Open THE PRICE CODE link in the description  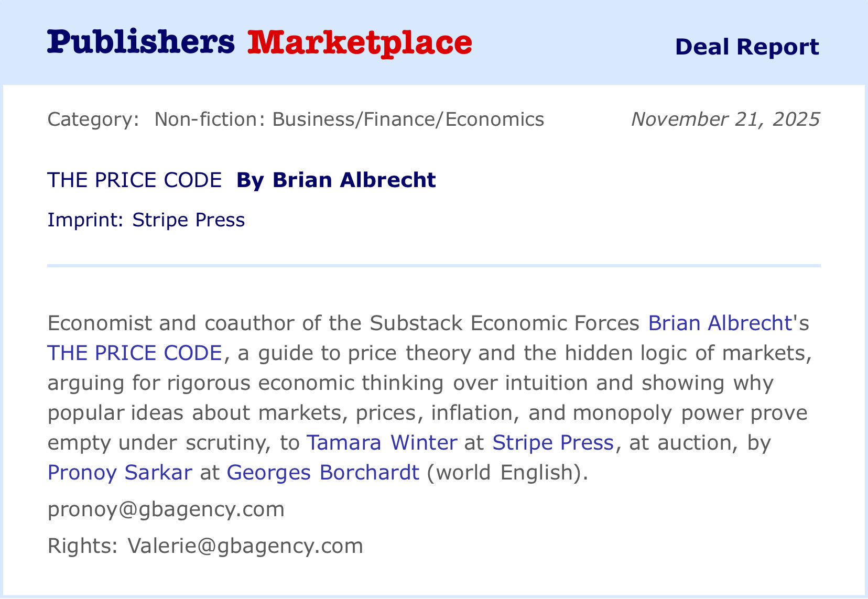click(135, 353)
